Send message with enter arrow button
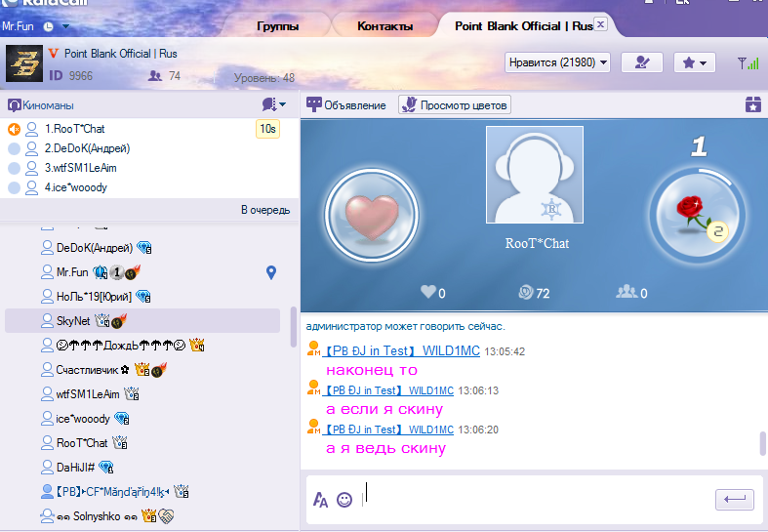 point(734,499)
